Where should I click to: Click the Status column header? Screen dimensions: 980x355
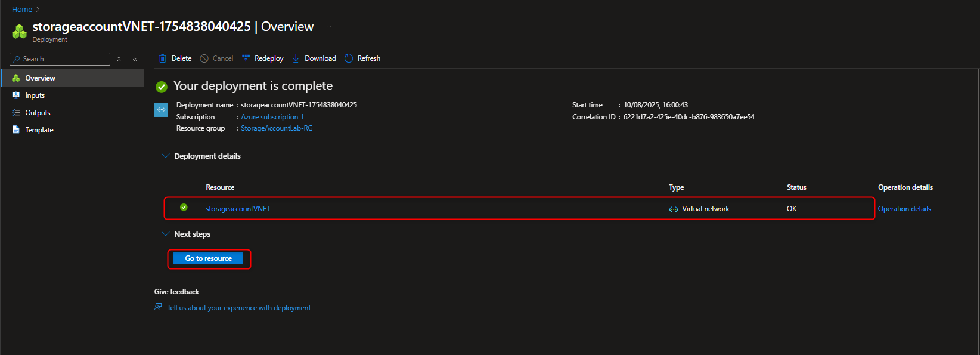tap(796, 187)
